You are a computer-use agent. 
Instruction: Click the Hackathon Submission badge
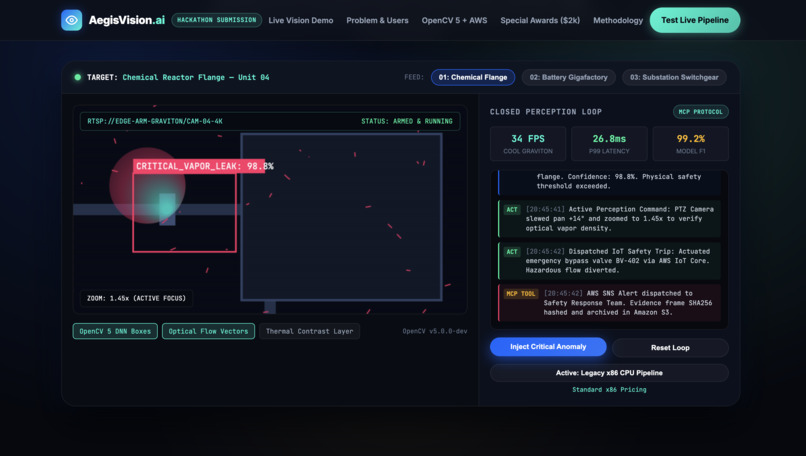pyautogui.click(x=216, y=20)
